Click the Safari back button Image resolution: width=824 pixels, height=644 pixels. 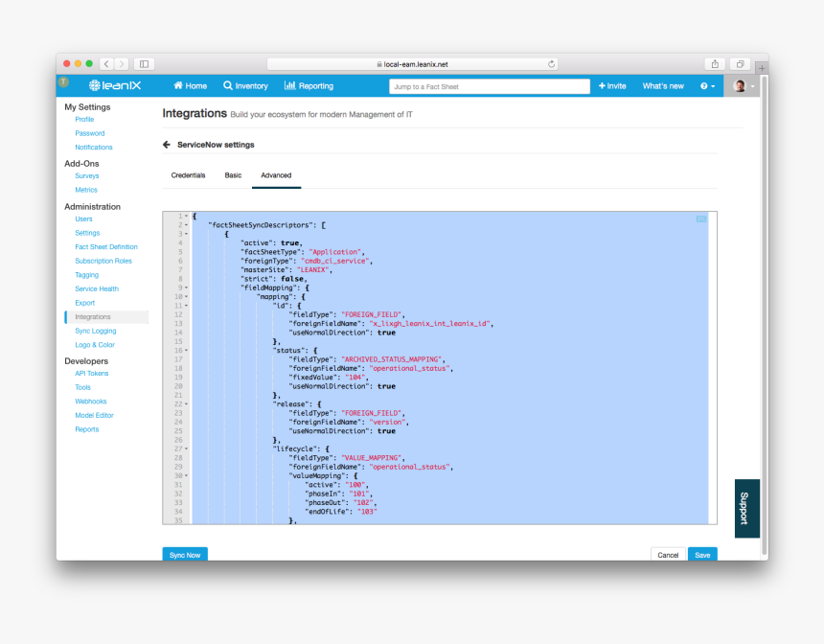tap(106, 64)
